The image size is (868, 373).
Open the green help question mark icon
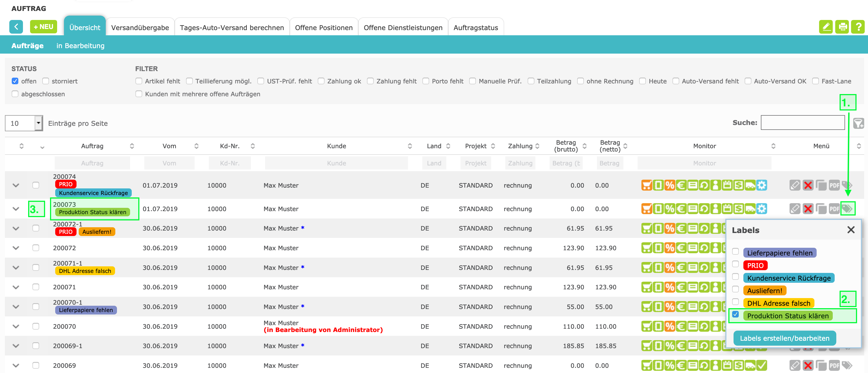pos(858,27)
